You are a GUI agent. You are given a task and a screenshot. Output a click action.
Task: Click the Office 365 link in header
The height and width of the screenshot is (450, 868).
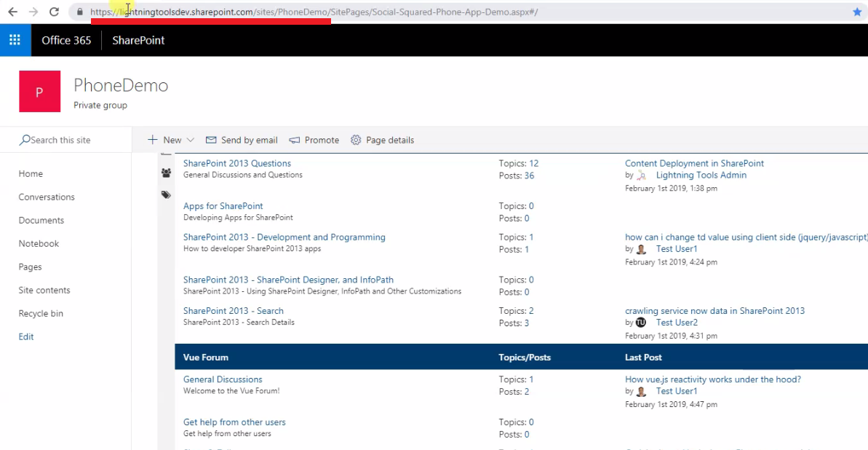(66, 40)
